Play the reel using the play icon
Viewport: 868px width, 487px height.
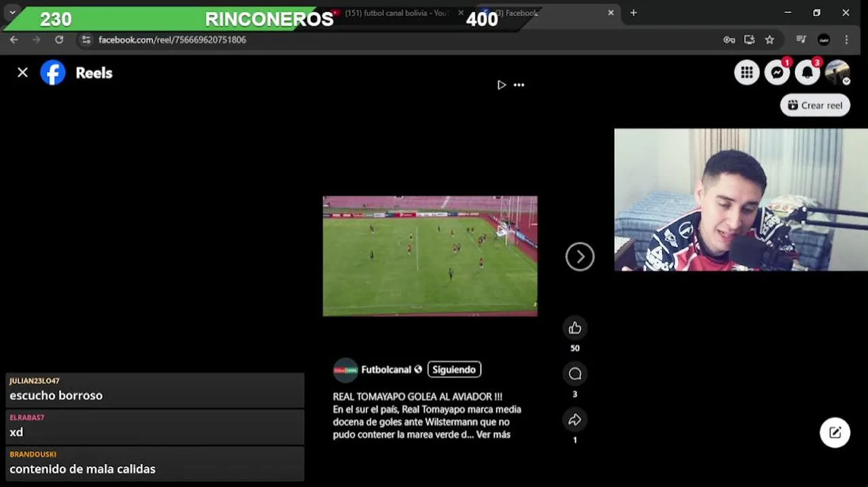click(x=501, y=85)
